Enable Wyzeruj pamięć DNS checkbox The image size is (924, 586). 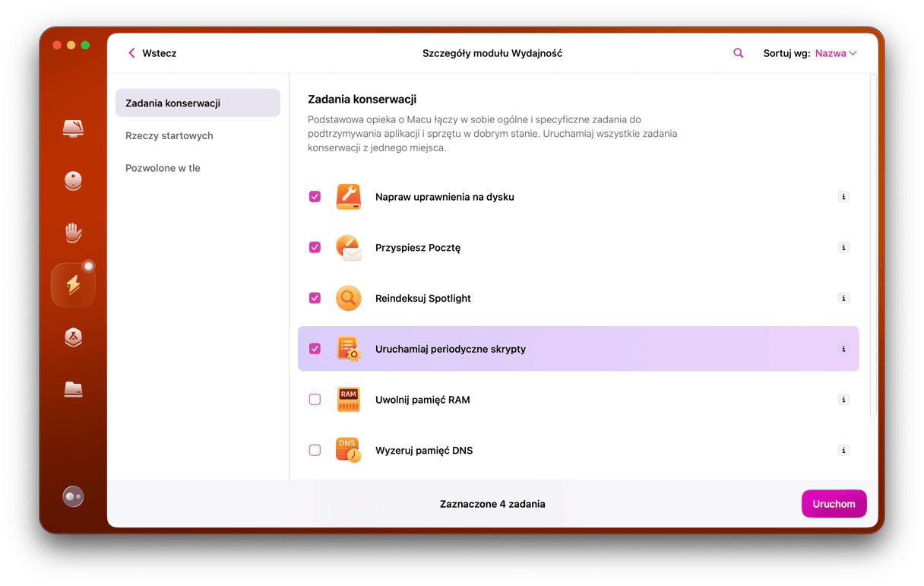click(x=315, y=451)
